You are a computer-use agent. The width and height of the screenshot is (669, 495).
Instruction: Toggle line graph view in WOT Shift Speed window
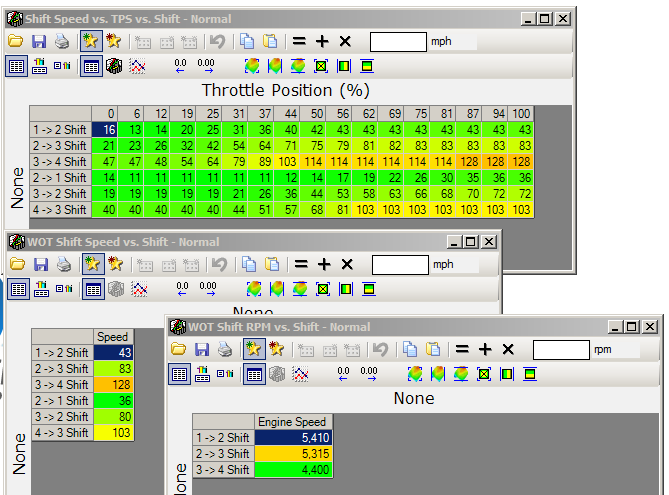click(x=138, y=289)
